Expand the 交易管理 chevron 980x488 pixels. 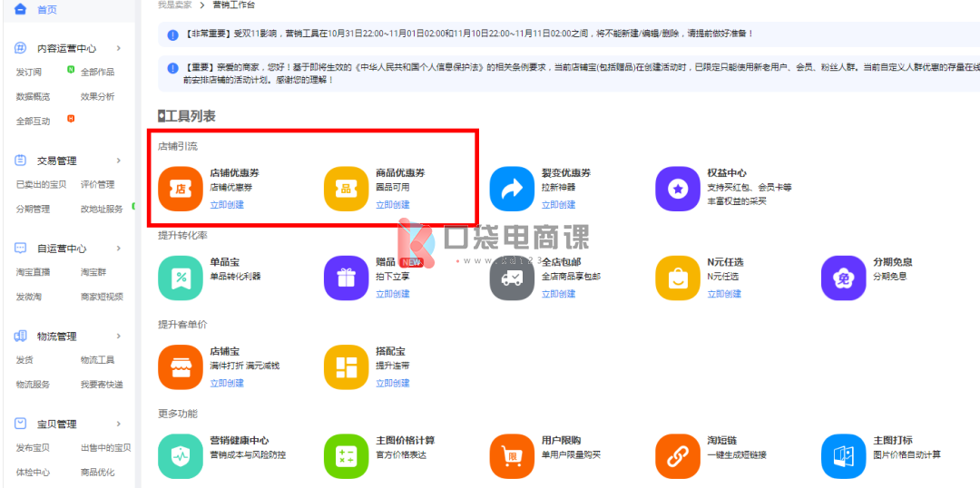119,161
